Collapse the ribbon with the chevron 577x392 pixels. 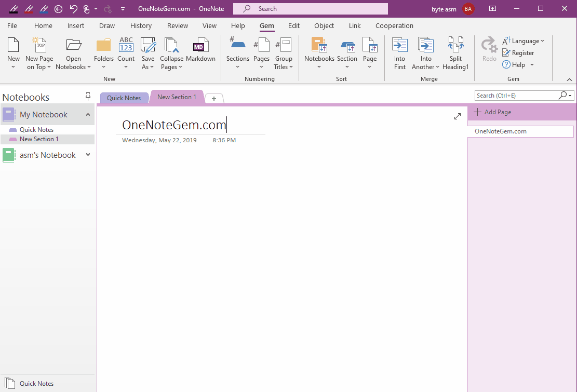pyautogui.click(x=569, y=79)
